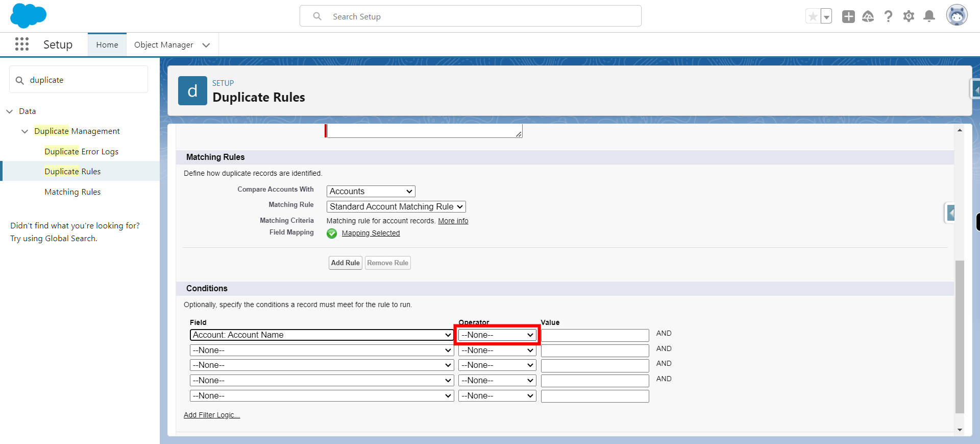Click the vertical scrollbar thumb

[960, 337]
